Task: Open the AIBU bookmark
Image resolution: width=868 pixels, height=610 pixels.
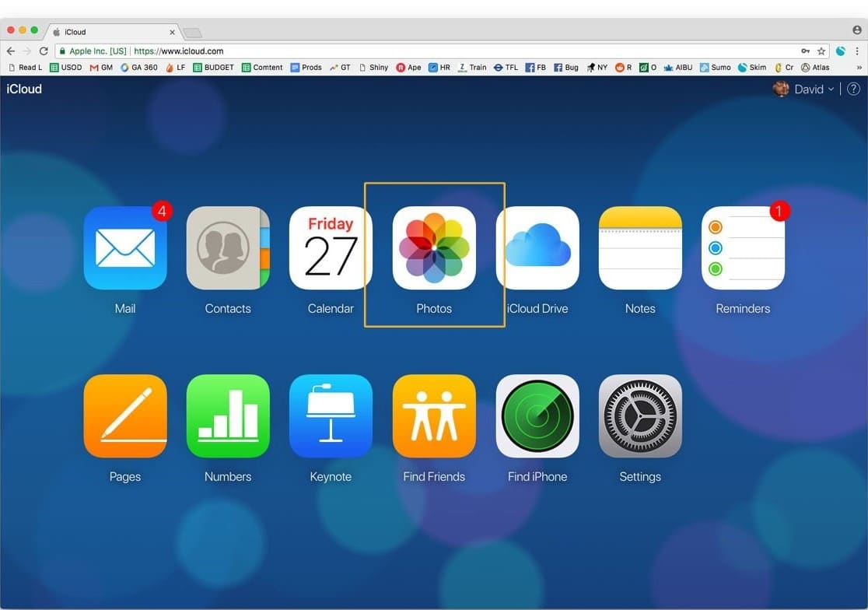Action: 678,68
